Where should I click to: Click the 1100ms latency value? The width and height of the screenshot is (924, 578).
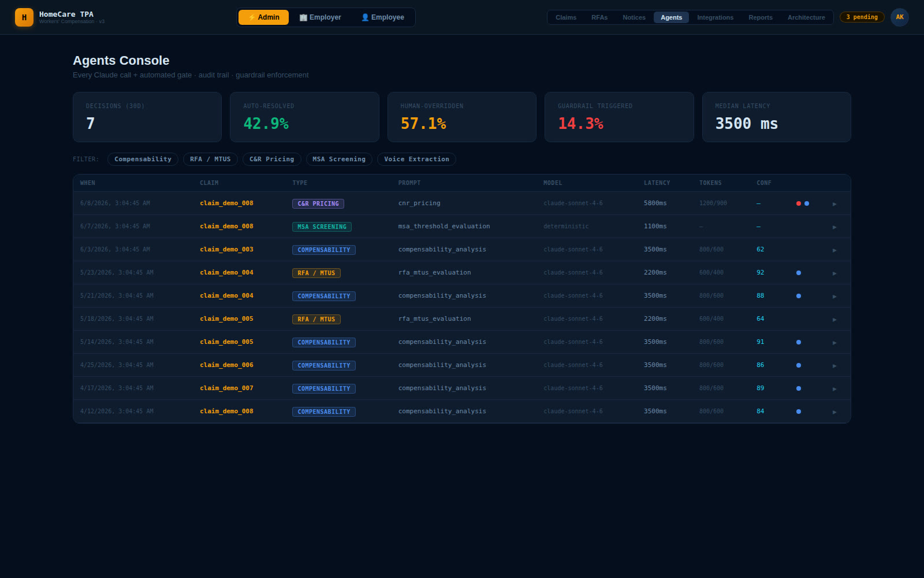tap(655, 227)
